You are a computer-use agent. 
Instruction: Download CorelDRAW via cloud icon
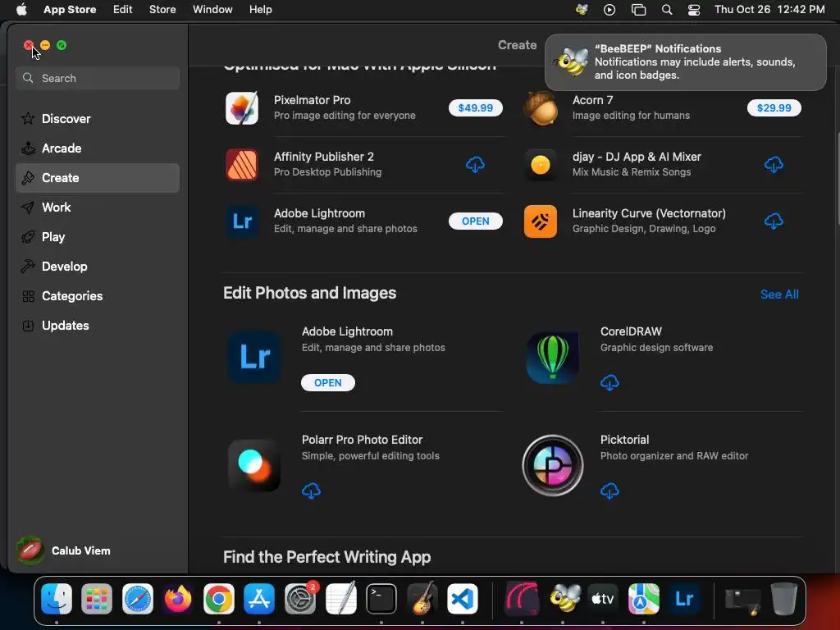click(609, 382)
